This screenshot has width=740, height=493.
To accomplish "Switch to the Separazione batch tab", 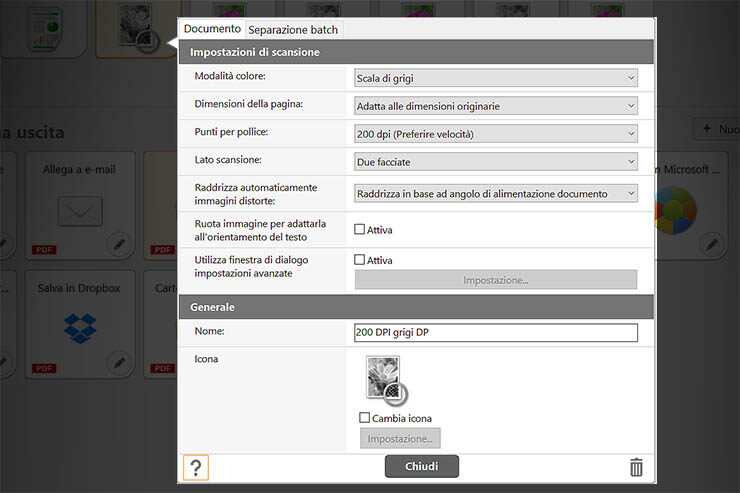I will pos(293,30).
